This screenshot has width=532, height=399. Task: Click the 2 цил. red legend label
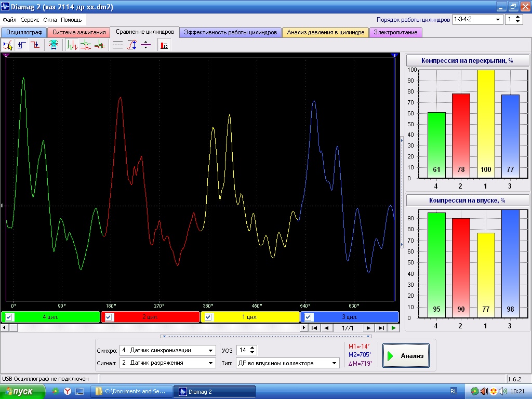150,317
